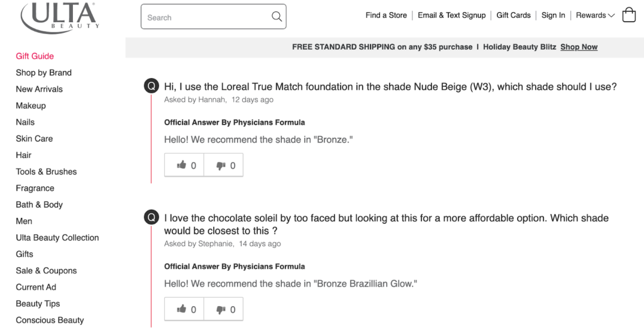This screenshot has width=644, height=330.
Task: Click the Shop Now link
Action: click(579, 47)
